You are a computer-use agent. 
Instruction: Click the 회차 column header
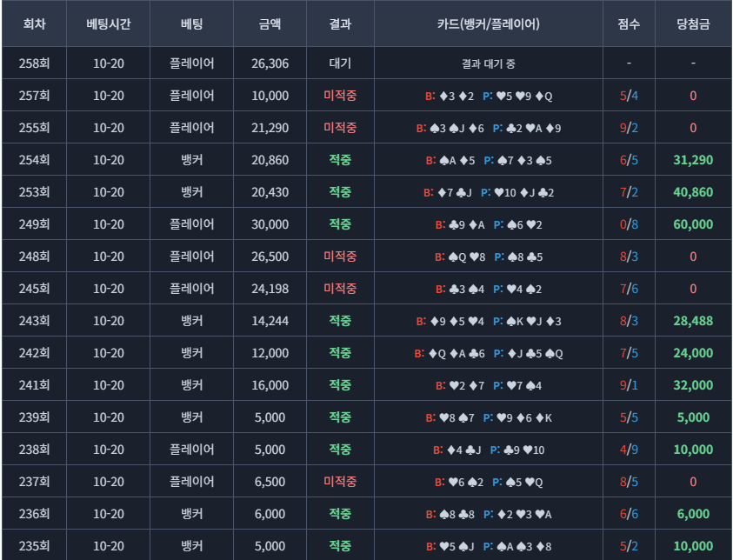pyautogui.click(x=34, y=24)
